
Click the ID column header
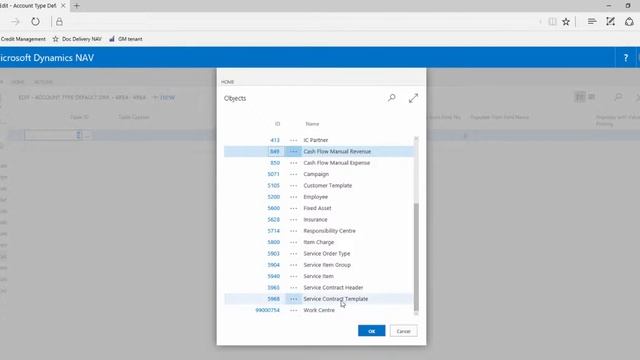tap(277, 124)
